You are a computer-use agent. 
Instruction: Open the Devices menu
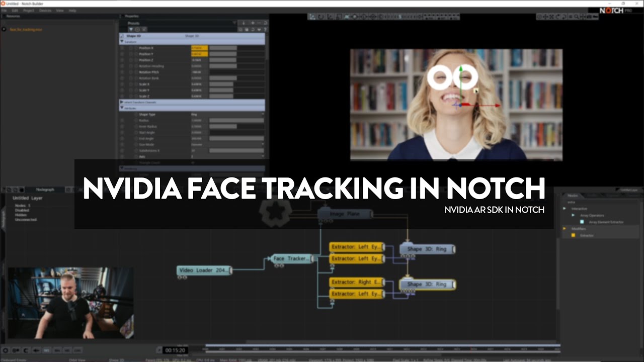pyautogui.click(x=45, y=10)
